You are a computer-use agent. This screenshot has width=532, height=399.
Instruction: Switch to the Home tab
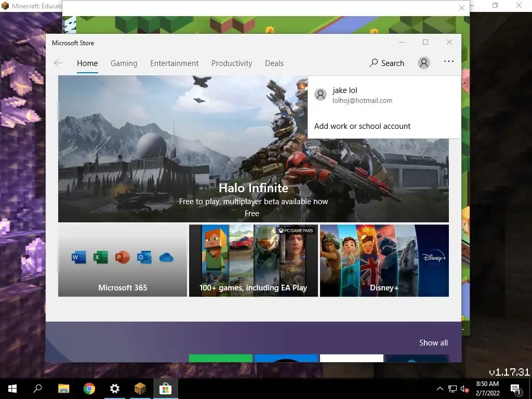click(x=87, y=63)
